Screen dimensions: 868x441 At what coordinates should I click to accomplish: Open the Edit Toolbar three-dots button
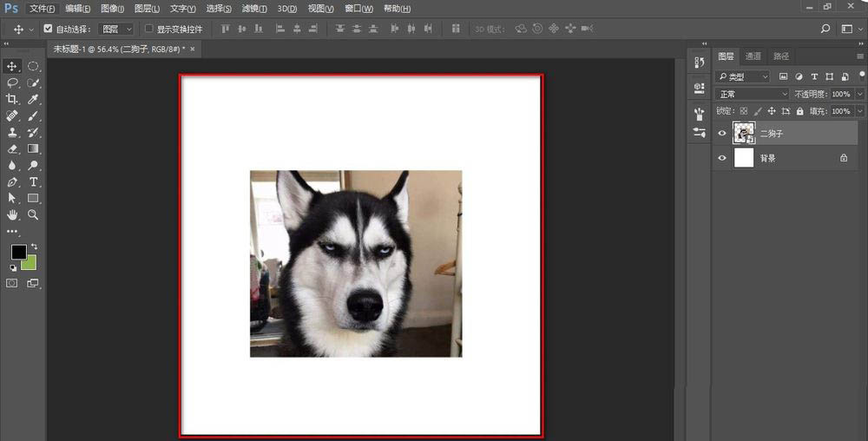point(11,231)
